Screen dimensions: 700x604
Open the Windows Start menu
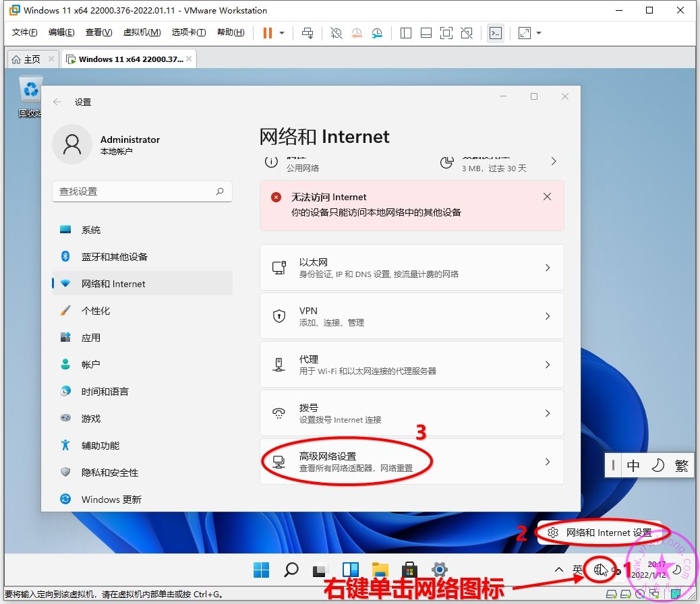coord(261,570)
